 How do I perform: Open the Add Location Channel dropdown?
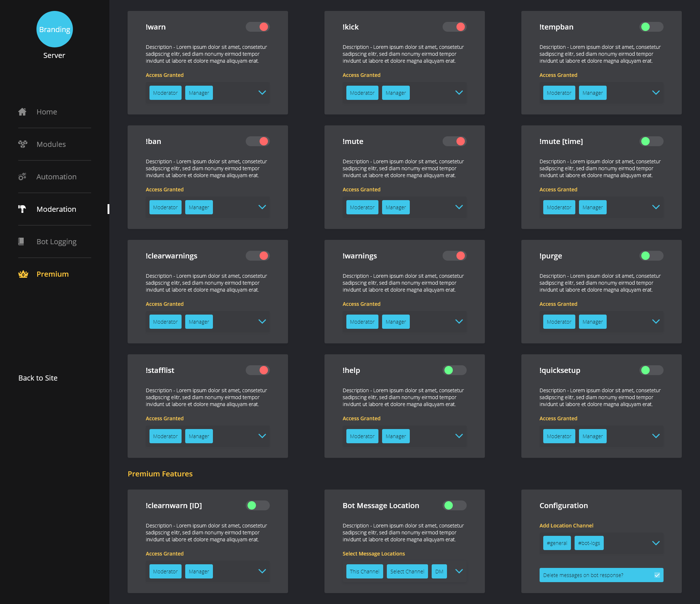coord(656,543)
